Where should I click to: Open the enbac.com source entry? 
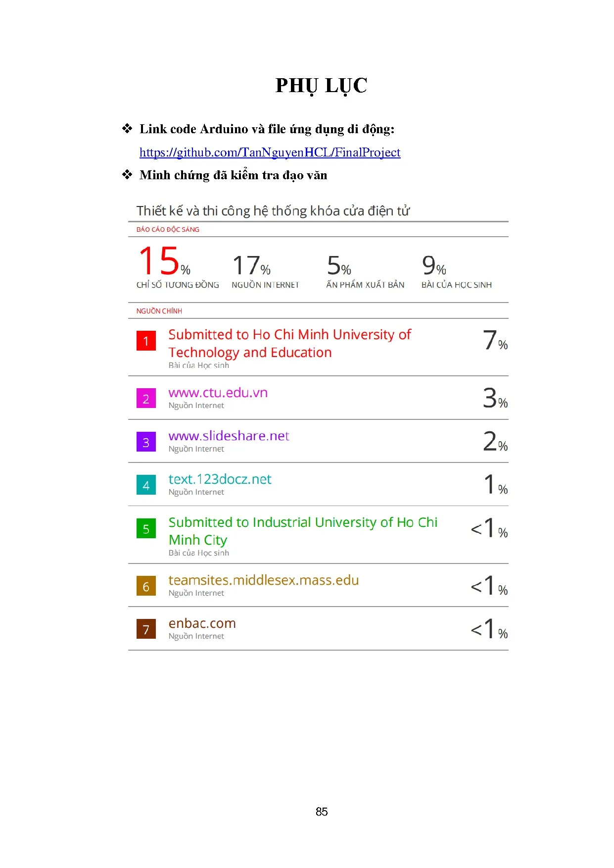coord(202,623)
